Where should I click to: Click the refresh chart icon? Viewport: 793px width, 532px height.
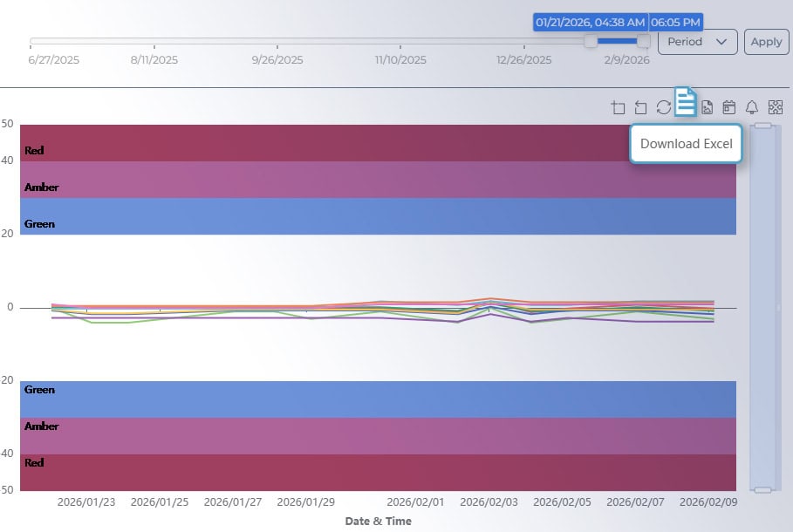tap(664, 107)
